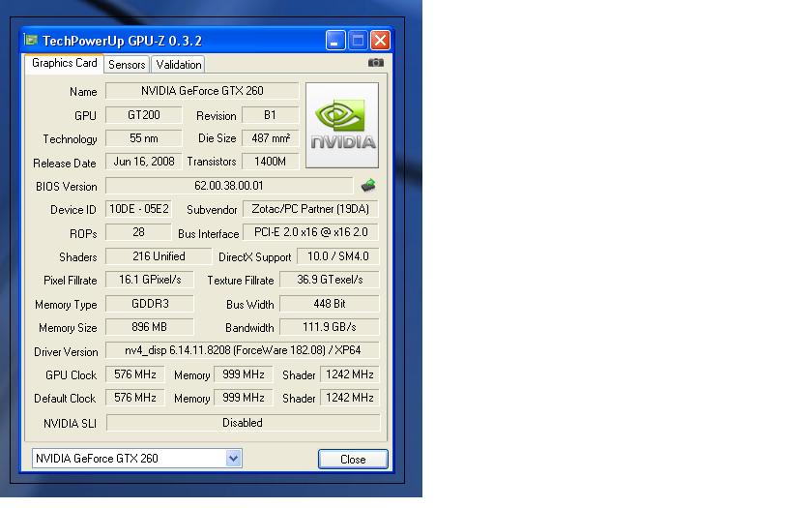Viewport: 812px width, 508px height.
Task: Click the GPU Clock value 576 MHz
Action: point(134,374)
